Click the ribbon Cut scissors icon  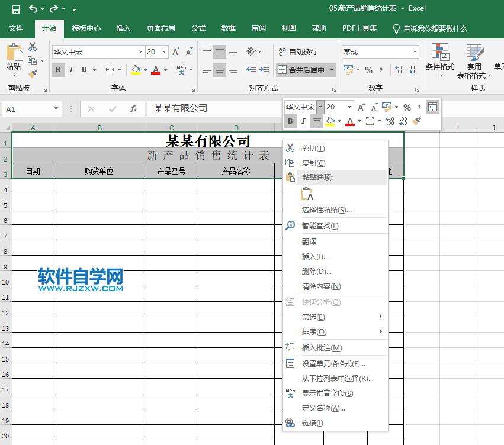(33, 47)
